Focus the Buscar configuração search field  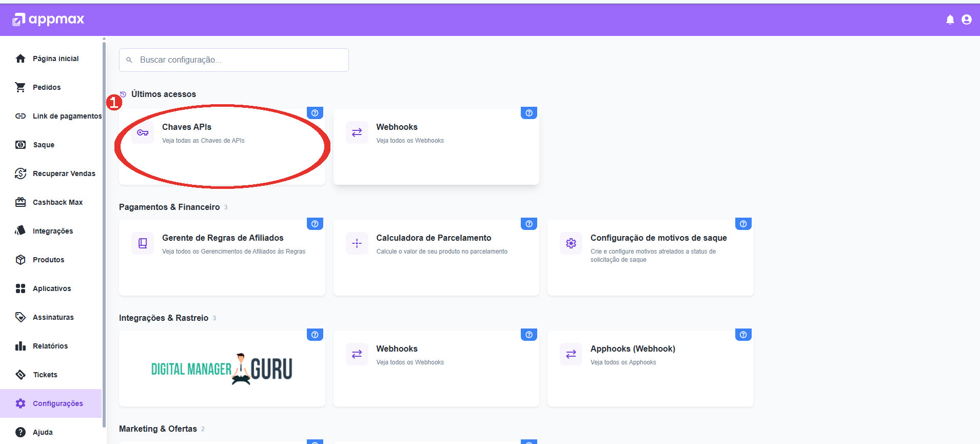coord(234,60)
